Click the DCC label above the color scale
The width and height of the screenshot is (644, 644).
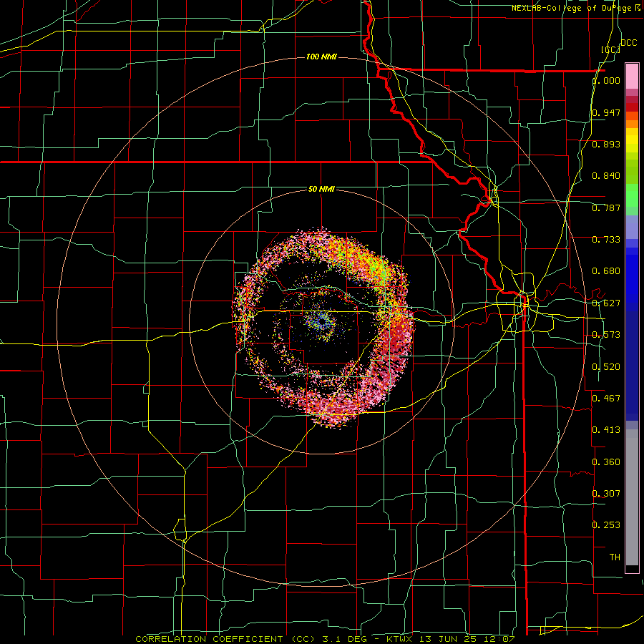coord(628,43)
